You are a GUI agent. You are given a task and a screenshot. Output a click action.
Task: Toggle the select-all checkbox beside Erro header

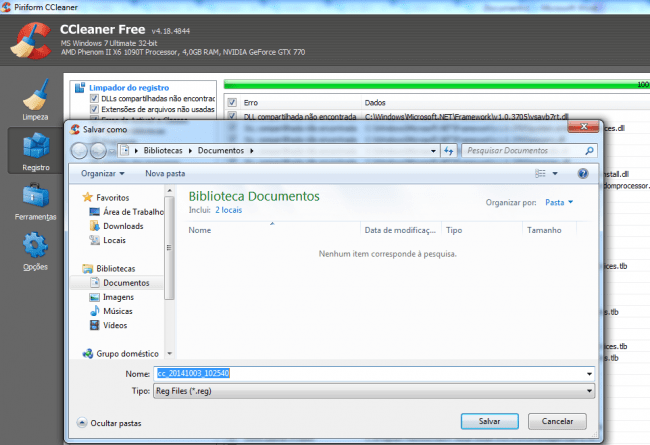click(232, 102)
